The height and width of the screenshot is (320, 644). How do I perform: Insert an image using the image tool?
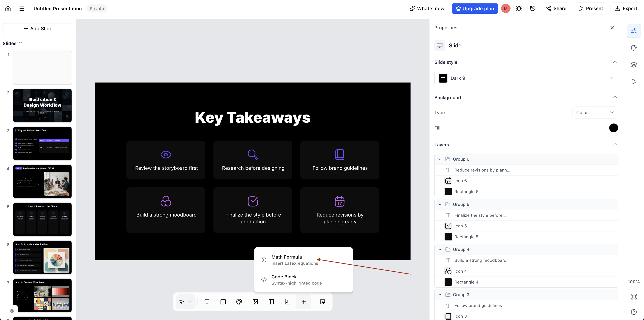(x=255, y=302)
